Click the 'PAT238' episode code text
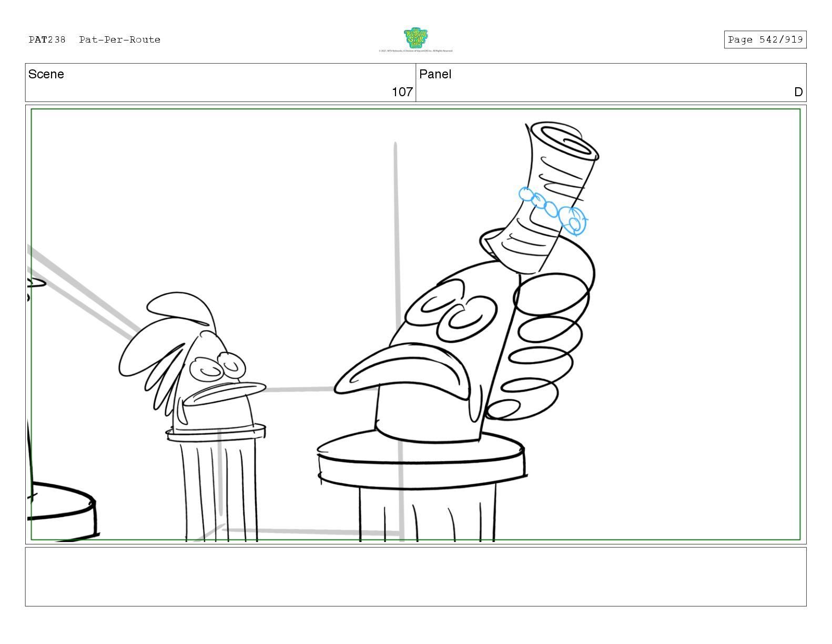 click(x=47, y=39)
